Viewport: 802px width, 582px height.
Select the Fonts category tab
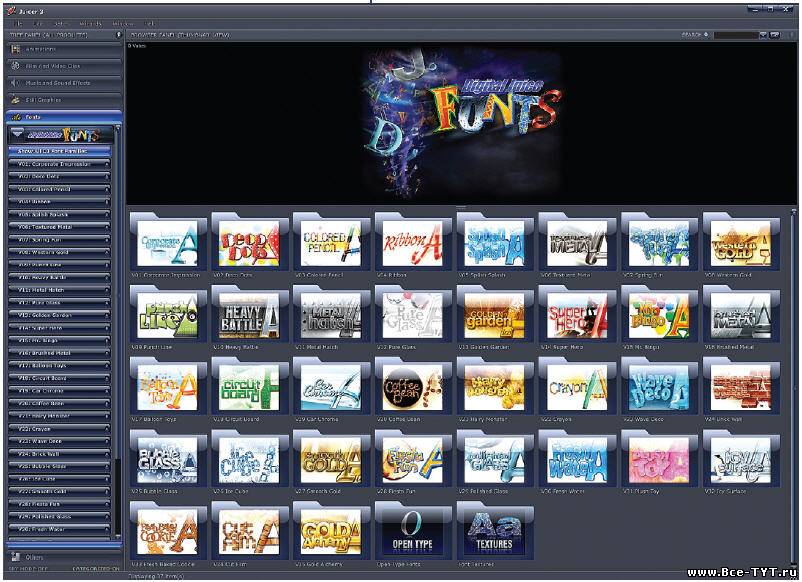(x=64, y=117)
